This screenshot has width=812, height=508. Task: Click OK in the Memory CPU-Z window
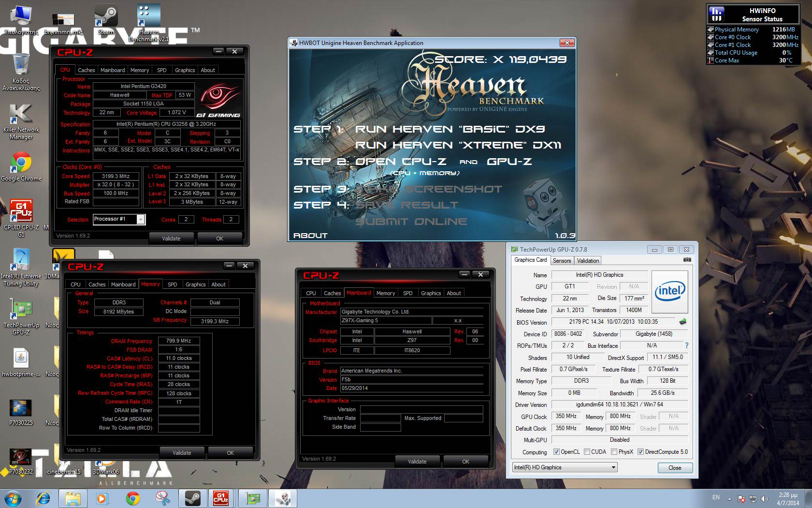230,453
